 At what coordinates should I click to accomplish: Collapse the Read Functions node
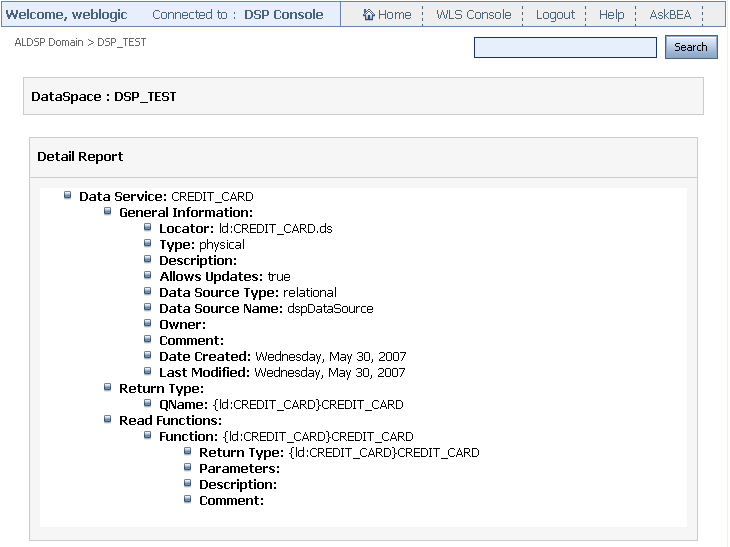(x=108, y=419)
